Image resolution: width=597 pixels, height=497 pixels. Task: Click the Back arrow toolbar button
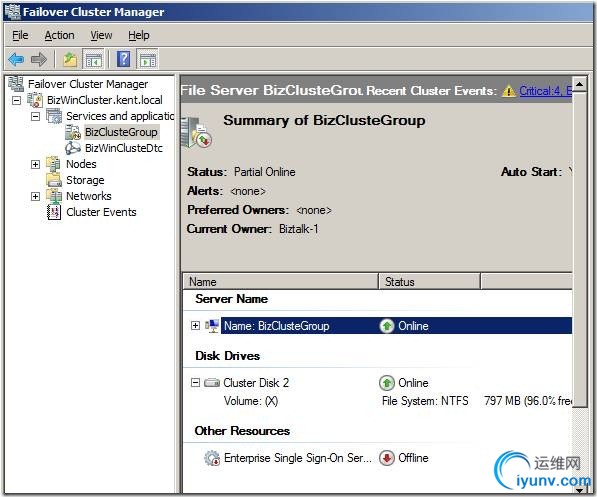pyautogui.click(x=16, y=59)
